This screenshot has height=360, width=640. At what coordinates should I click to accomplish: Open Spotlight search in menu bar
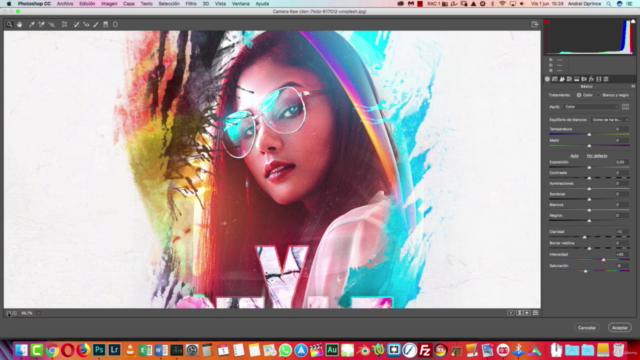pyautogui.click(x=609, y=4)
